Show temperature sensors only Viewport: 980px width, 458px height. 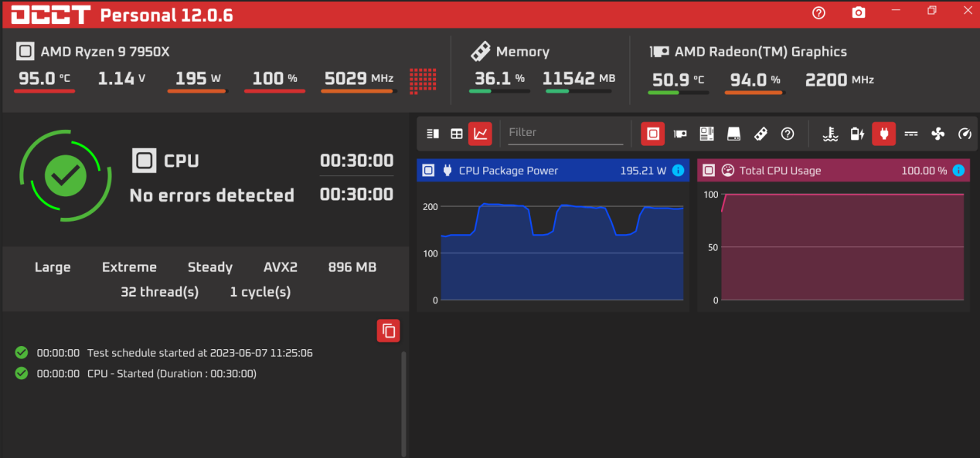(831, 134)
